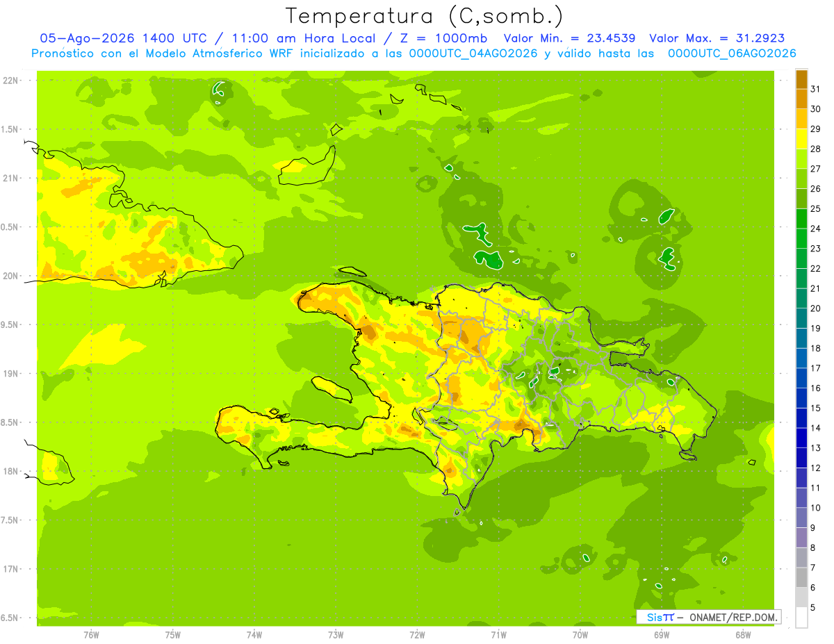Screen dimensions: 834x644
Task: Click the legend color band between 24 and 25
Action: [801, 219]
